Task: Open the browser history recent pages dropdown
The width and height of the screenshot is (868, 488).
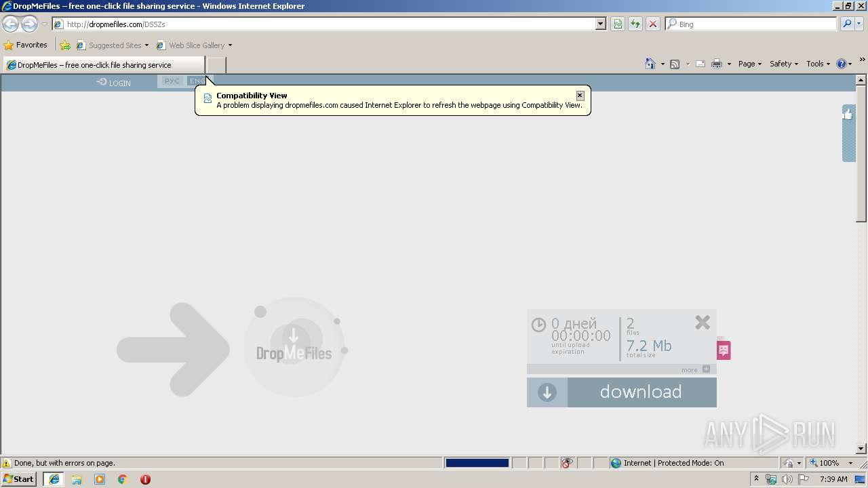Action: [x=44, y=24]
